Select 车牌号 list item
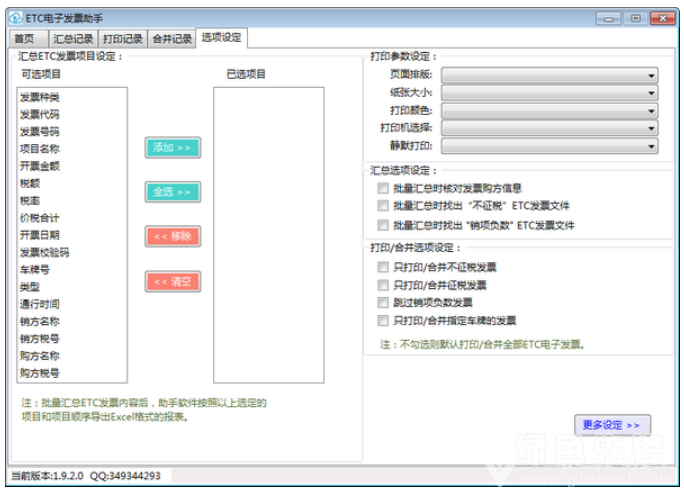This screenshot has width=684, height=493. (x=35, y=270)
